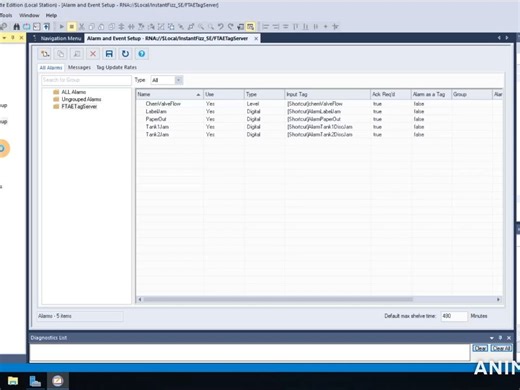The width and height of the screenshot is (520, 390).
Task: Click the FactoryTalk View Studio taskbar icon
Action: point(58,381)
